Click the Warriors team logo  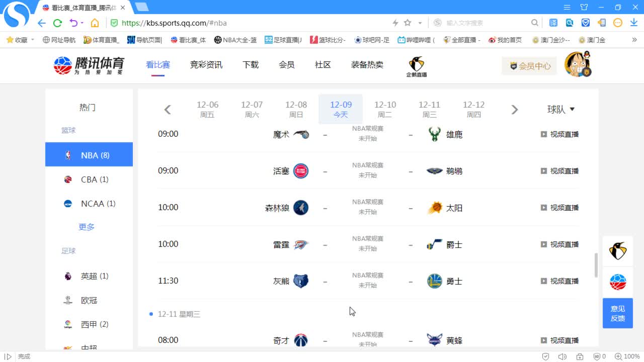tap(434, 281)
